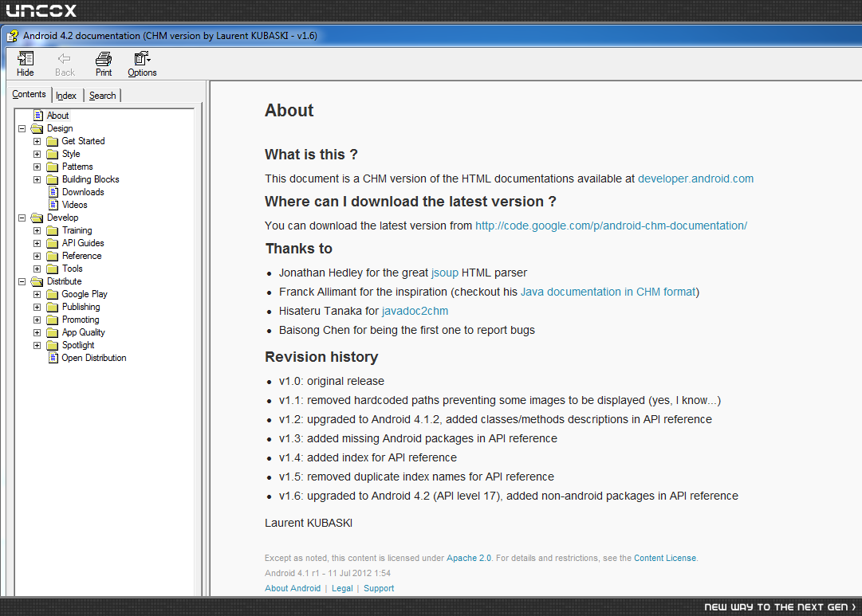This screenshot has width=862, height=616.
Task: Expand the Training node
Action: pyautogui.click(x=37, y=231)
